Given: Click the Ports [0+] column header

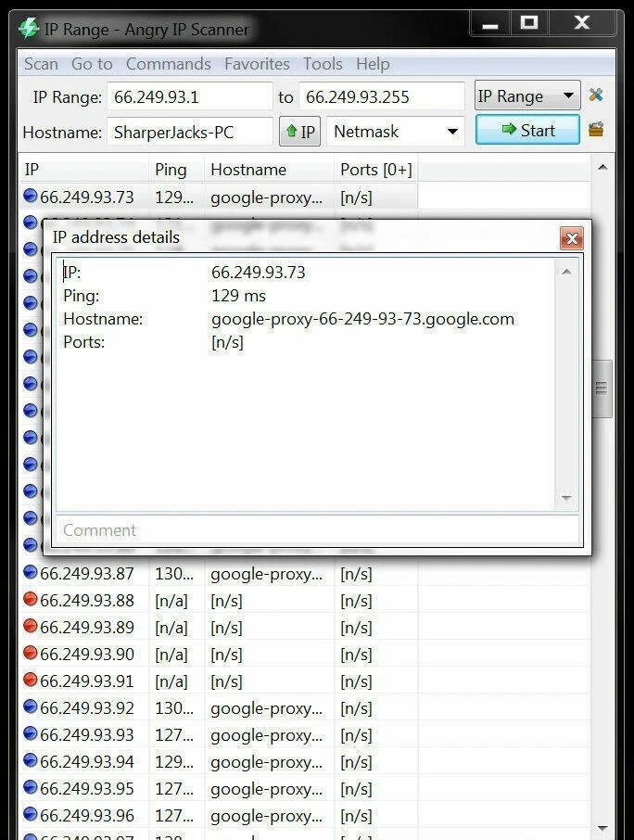Looking at the screenshot, I should pyautogui.click(x=376, y=170).
